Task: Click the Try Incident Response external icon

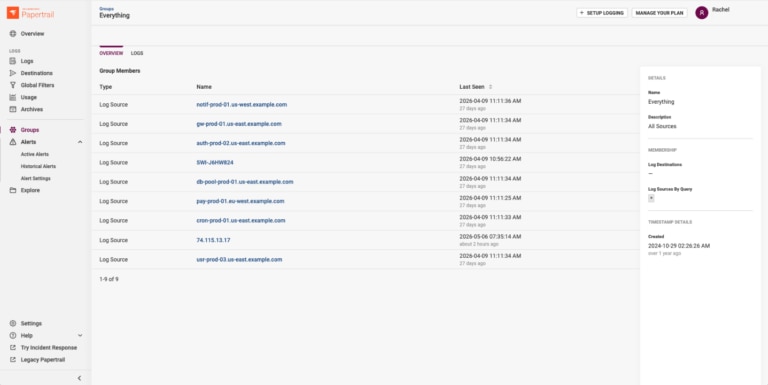Action: tap(13, 348)
